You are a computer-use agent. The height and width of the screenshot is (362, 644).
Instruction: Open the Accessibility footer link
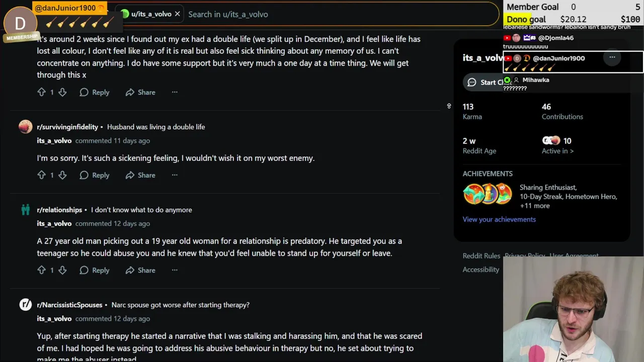[480, 269]
